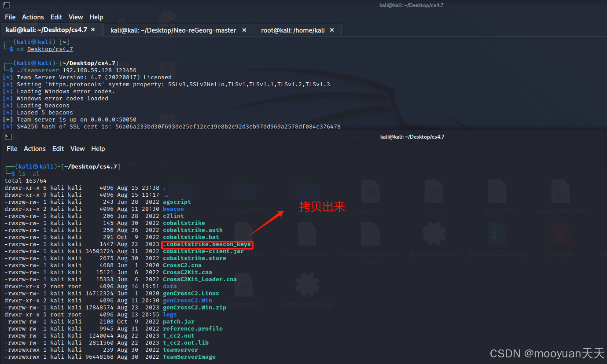Click genCrossC2.Win directory name
Viewport: 607px width, 364px height.
click(x=188, y=301)
